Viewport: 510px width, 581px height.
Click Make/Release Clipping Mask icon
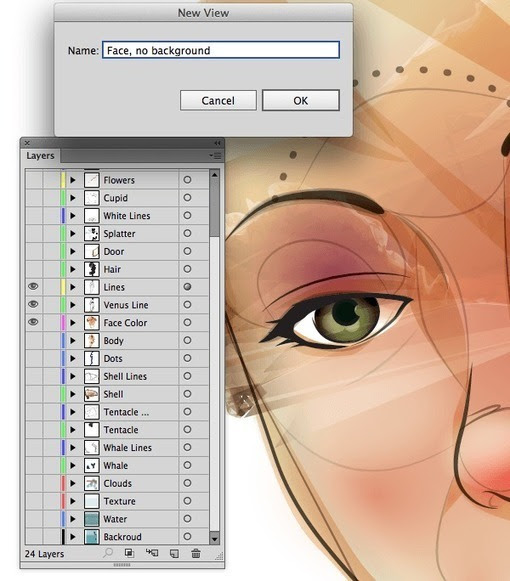tap(129, 553)
